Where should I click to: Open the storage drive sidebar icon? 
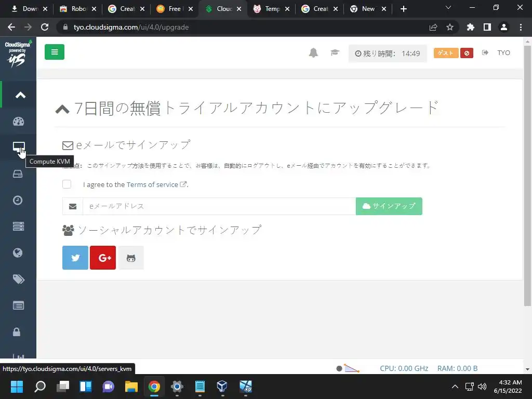click(x=18, y=174)
